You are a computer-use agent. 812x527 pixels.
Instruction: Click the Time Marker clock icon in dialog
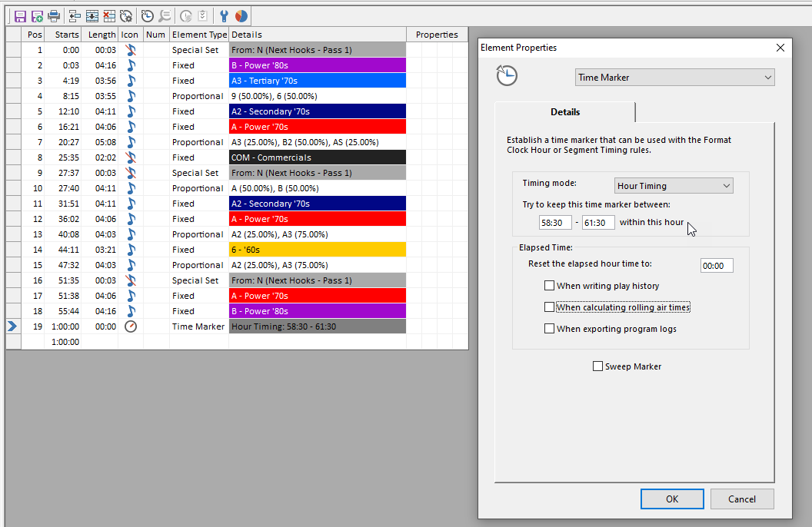tap(507, 75)
